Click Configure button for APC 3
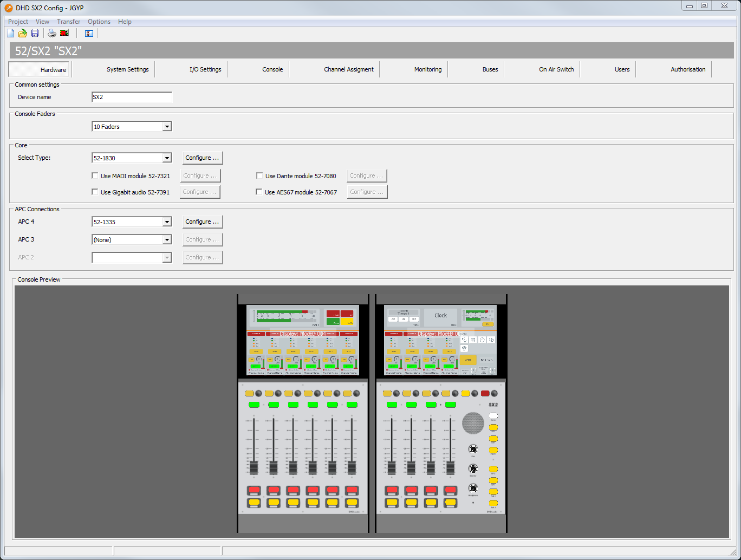The image size is (741, 560). tap(203, 239)
